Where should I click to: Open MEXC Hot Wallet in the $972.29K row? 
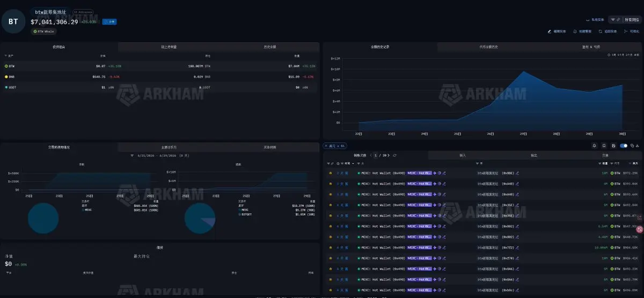pyautogui.click(x=382, y=173)
